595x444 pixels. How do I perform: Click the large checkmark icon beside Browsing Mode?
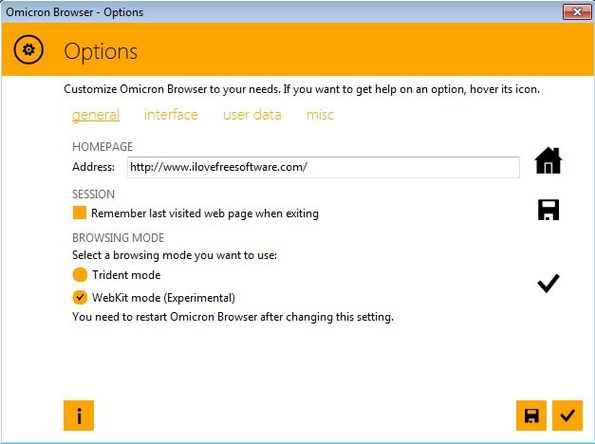pyautogui.click(x=548, y=283)
